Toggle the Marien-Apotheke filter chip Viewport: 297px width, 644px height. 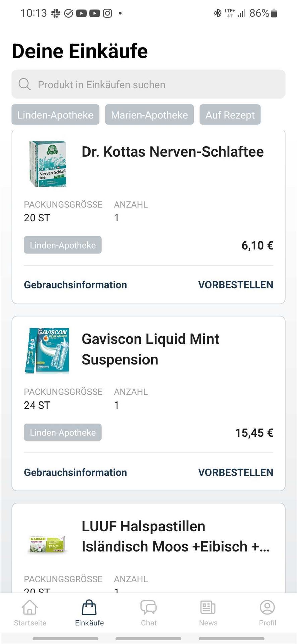150,115
